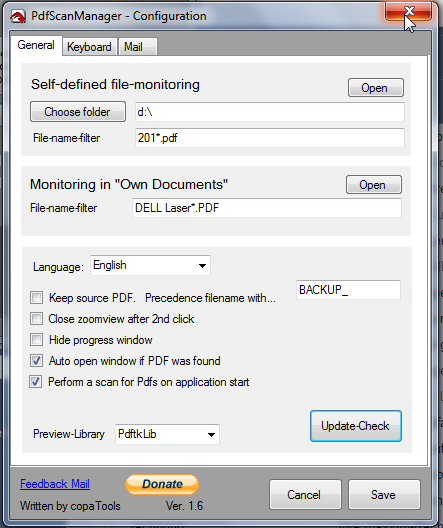This screenshot has height=528, width=443.
Task: Close the Configuration window with X button
Action: click(x=408, y=11)
